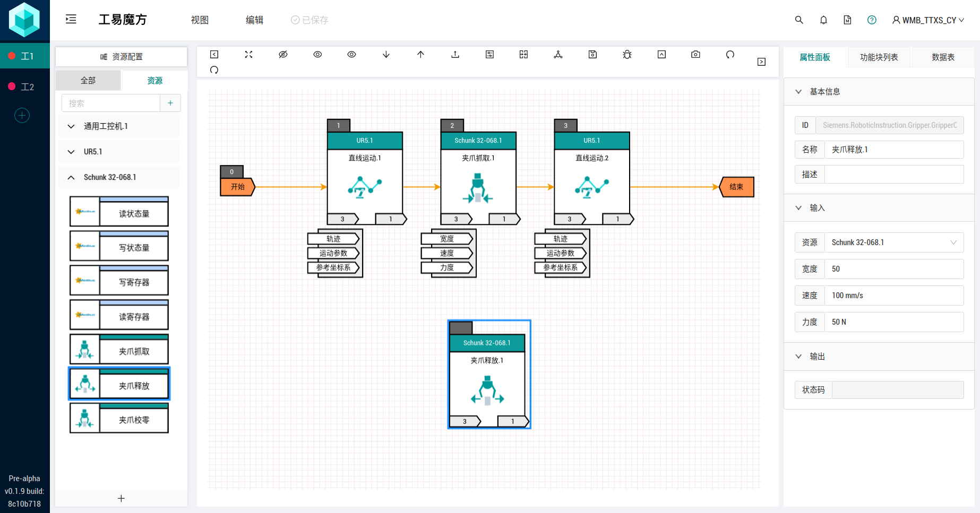Select the 读状态量 function block
Image resolution: width=980 pixels, height=513 pixels.
(x=119, y=211)
